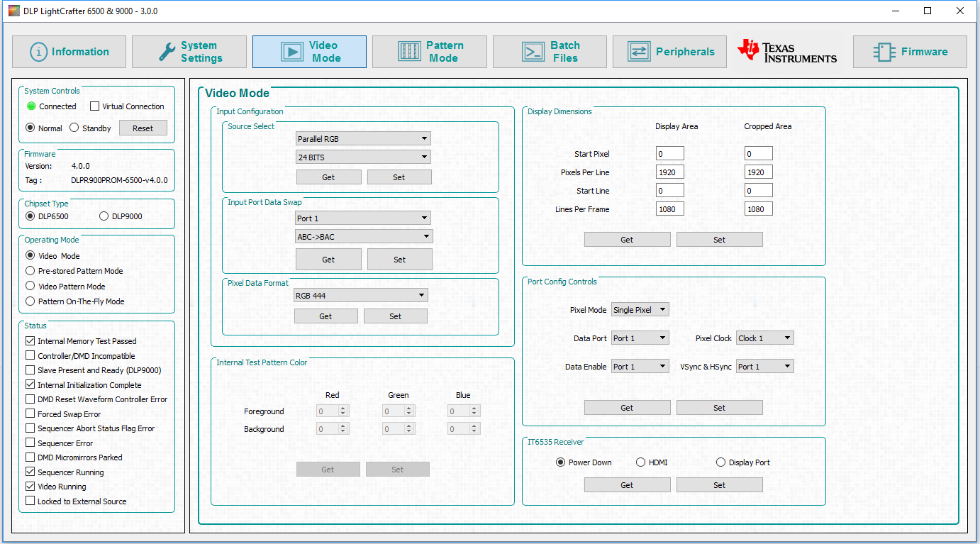Toggle Sequencer Running checkbox

[30, 472]
